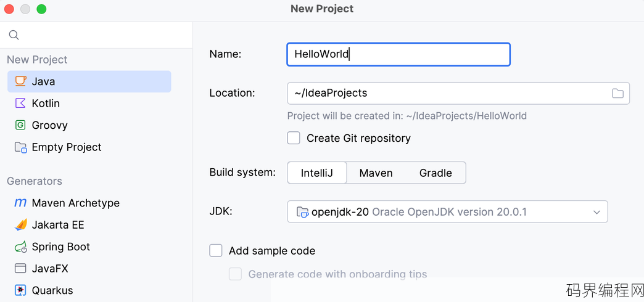Click the JDK folder icon in the dropdown
This screenshot has height=302, width=644.
click(x=302, y=212)
